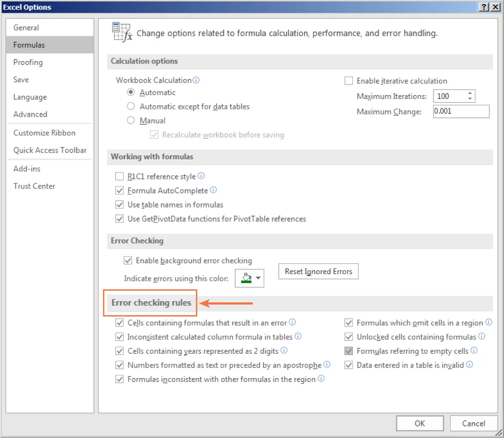This screenshot has height=438, width=504.
Task: Click the Maximum Change input field
Action: [461, 111]
